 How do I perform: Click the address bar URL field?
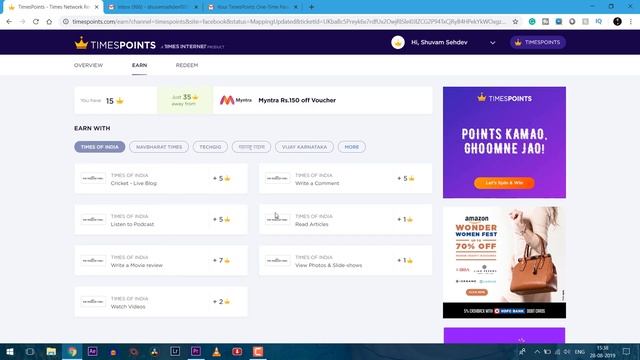(x=289, y=22)
